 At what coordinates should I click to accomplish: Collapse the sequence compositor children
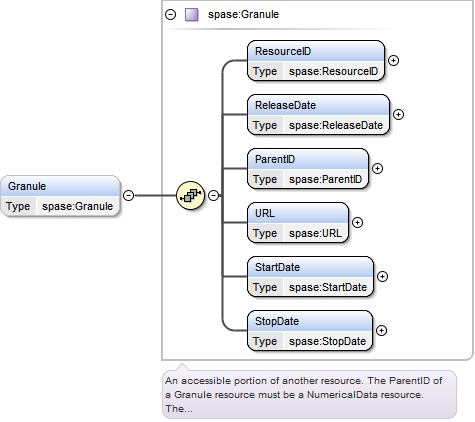pyautogui.click(x=214, y=195)
